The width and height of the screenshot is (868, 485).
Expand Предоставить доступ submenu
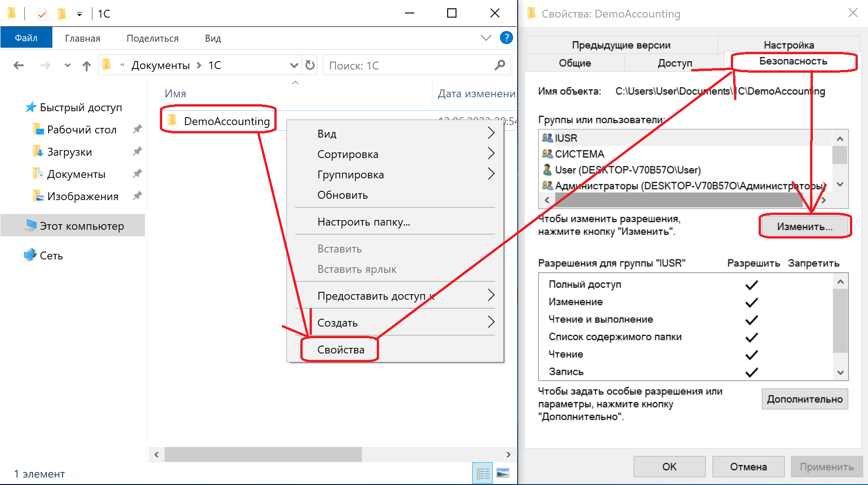pos(395,296)
